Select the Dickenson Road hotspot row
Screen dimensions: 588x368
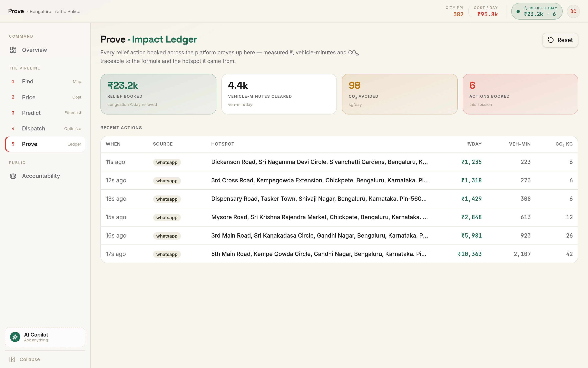pos(339,162)
